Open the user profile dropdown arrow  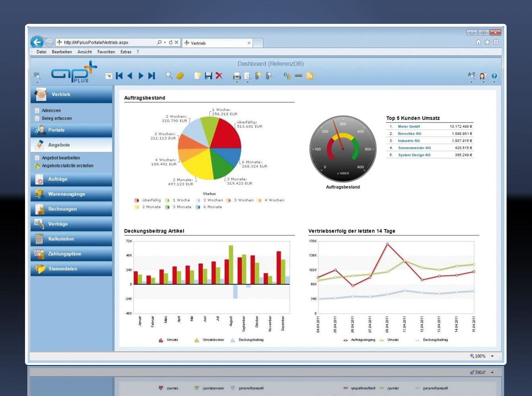coord(483,82)
